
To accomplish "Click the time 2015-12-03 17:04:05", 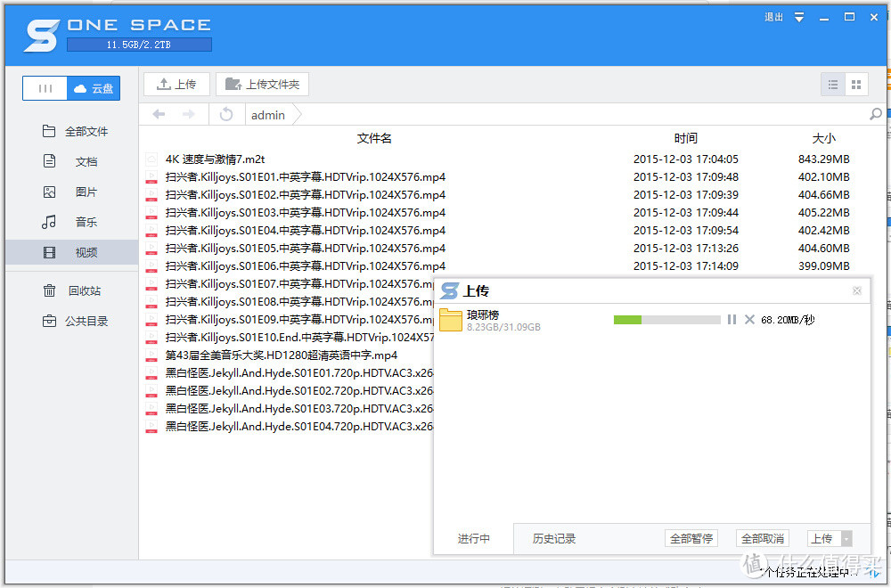I will tap(686, 159).
